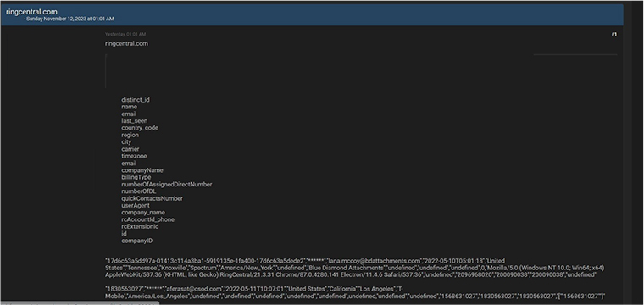This screenshot has height=305, width=644.
Task: Click the distinct_id field name
Action: pos(136,100)
